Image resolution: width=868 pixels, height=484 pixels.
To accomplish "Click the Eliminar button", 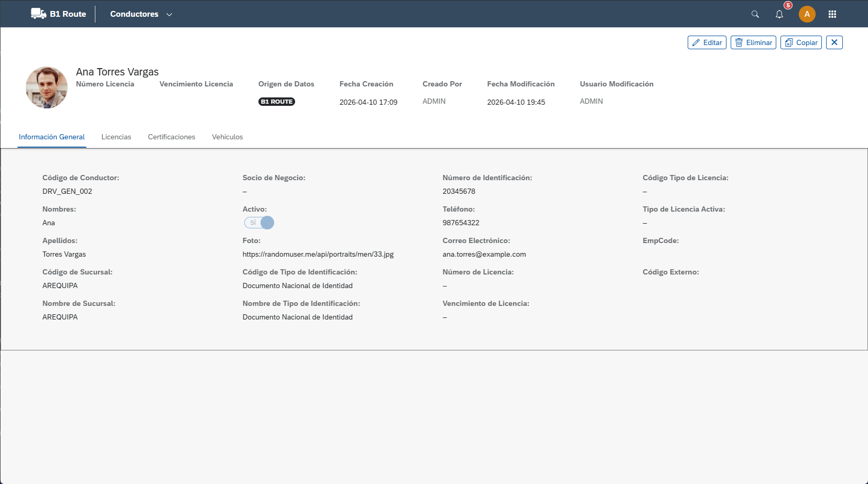I will click(x=753, y=42).
